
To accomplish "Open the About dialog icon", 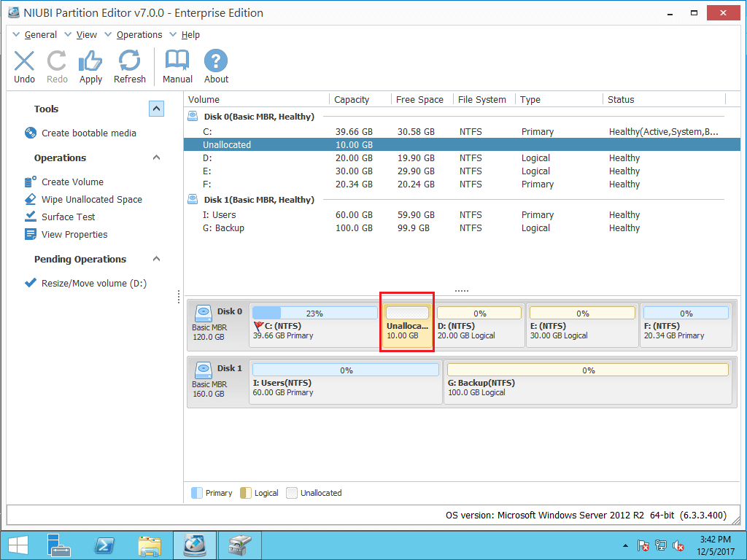I will click(x=216, y=61).
